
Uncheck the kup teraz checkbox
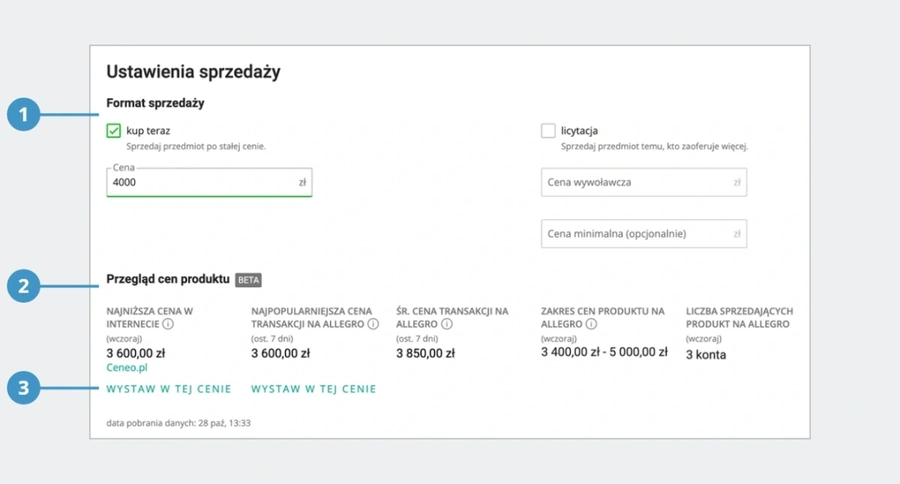coord(114,131)
